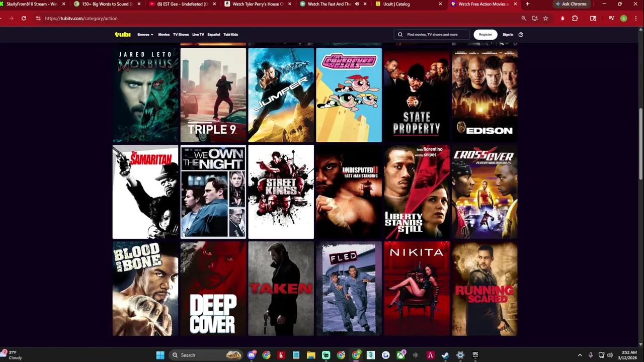Click the red extension icon in Chrome toolbar
The height and width of the screenshot is (362, 644).
pyautogui.click(x=562, y=18)
